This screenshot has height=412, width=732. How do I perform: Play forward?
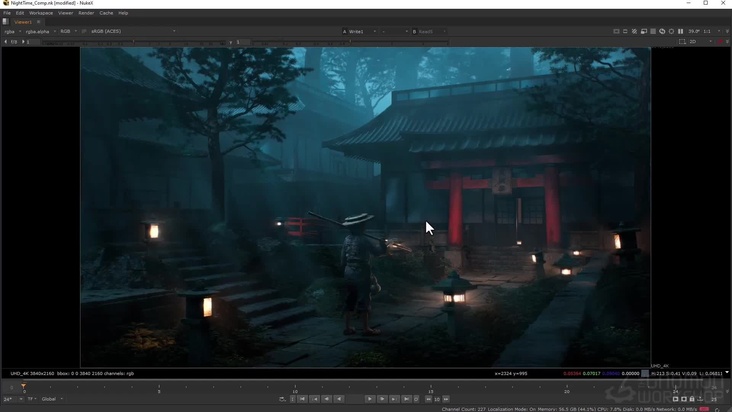(370, 399)
